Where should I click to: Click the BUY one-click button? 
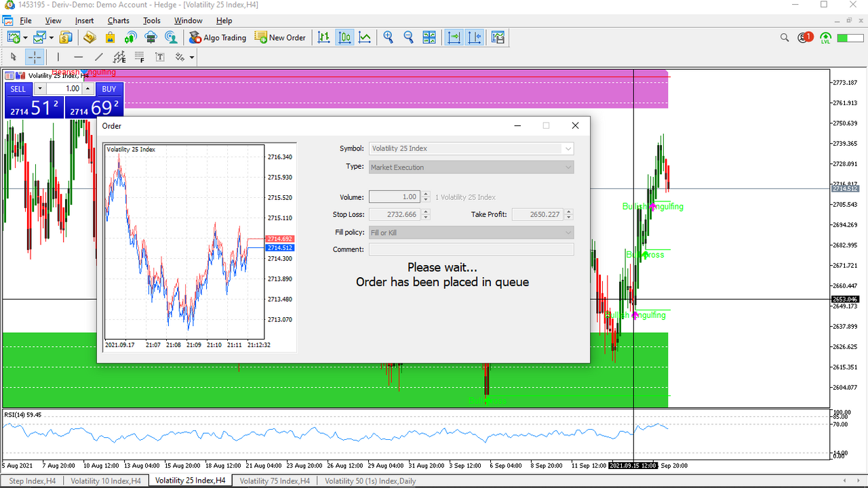point(109,89)
